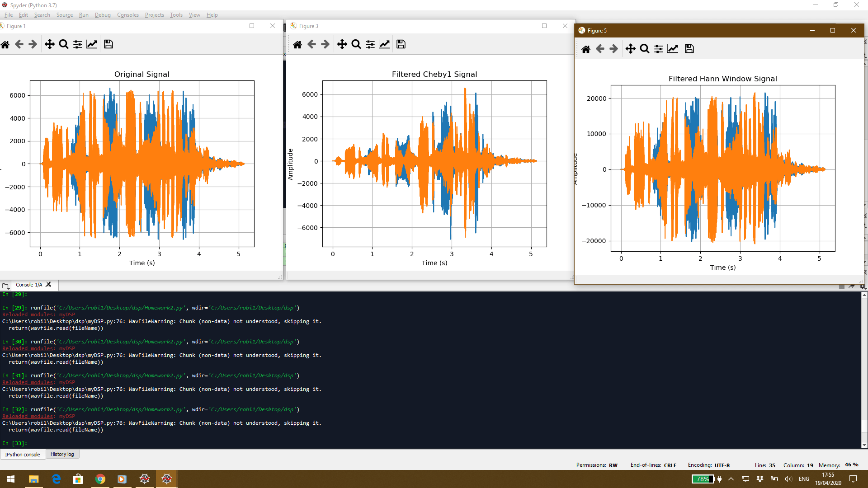Image resolution: width=868 pixels, height=488 pixels.
Task: Open the Consoles menu
Action: tap(127, 15)
